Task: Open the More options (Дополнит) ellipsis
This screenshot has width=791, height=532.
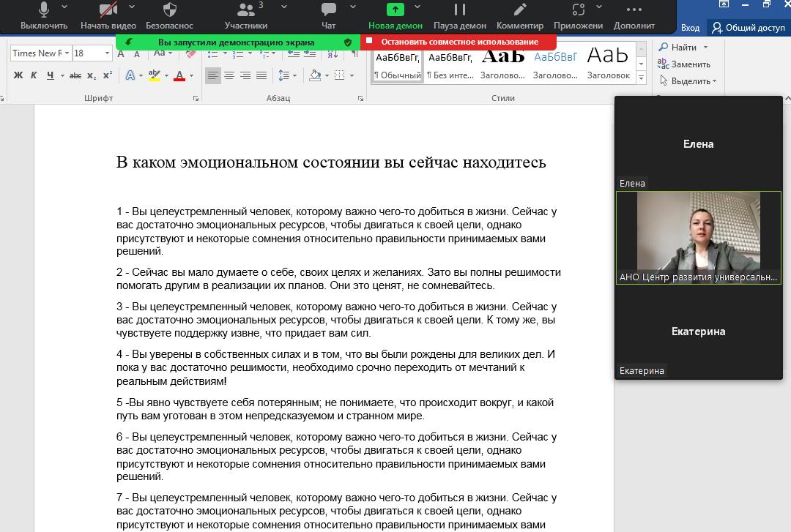Action: tap(634, 16)
